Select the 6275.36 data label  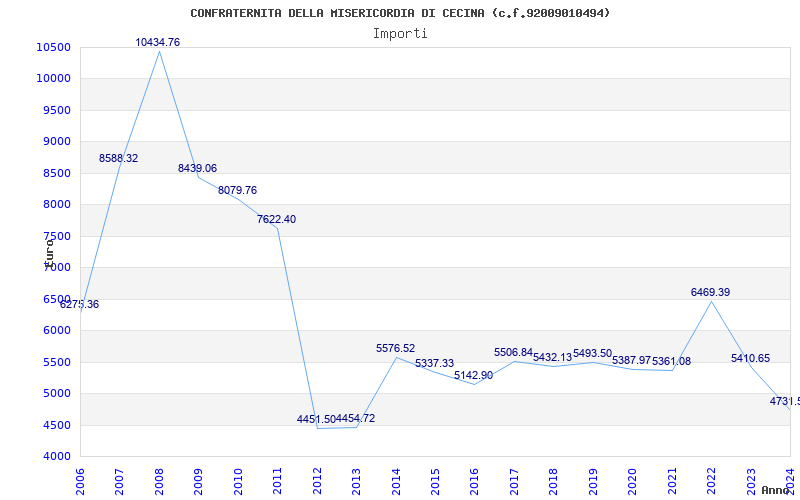(x=80, y=305)
